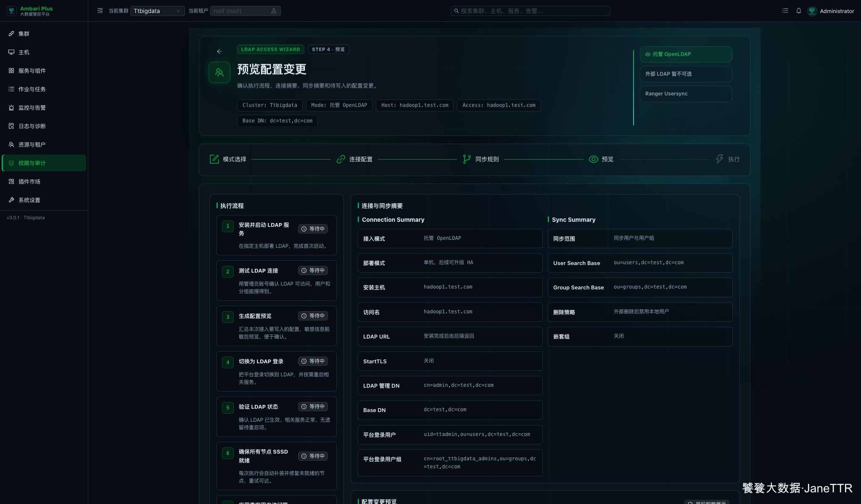The width and height of the screenshot is (861, 504).
Task: Focus the global search input field
Action: (530, 11)
